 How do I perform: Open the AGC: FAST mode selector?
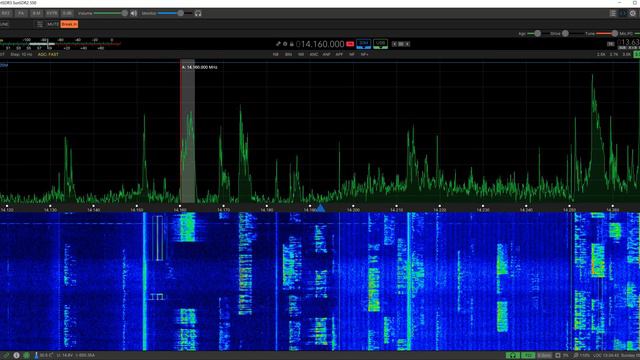pos(48,54)
